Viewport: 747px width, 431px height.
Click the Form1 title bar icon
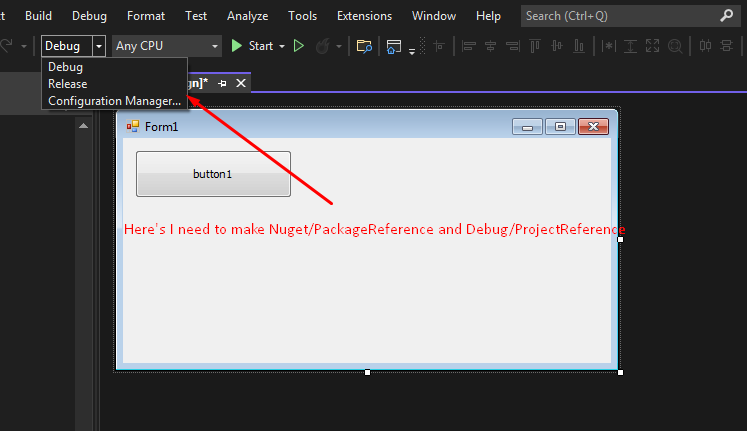(132, 126)
